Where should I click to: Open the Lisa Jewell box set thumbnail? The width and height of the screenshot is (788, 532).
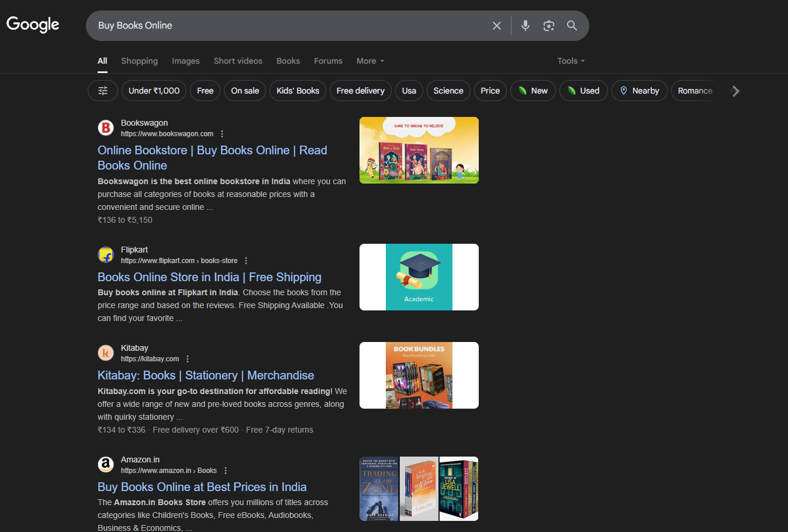click(x=459, y=489)
